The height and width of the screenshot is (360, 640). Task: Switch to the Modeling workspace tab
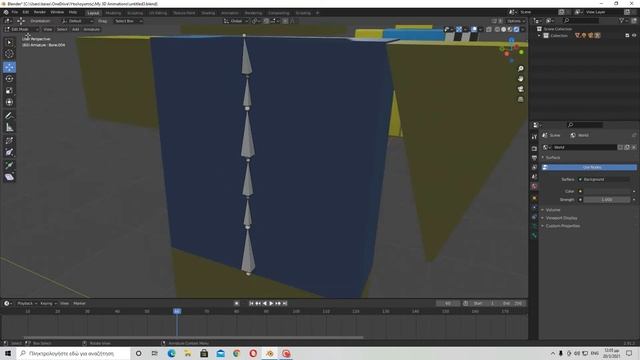113,13
